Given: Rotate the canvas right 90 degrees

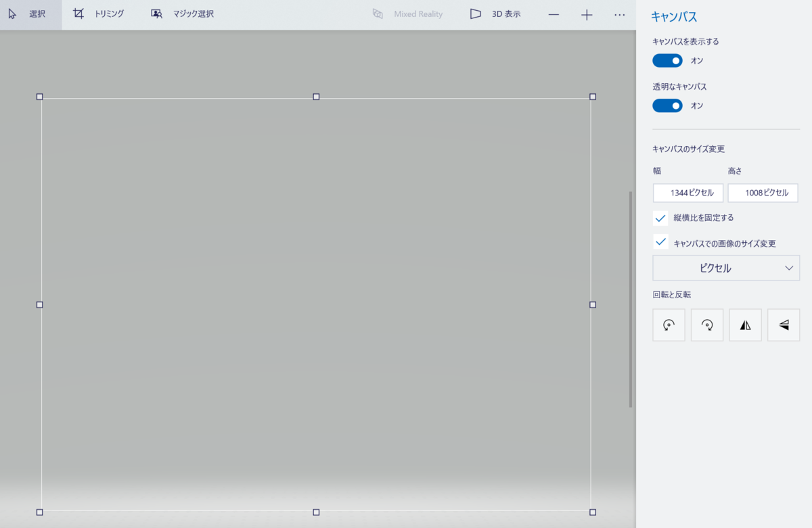Looking at the screenshot, I should point(707,325).
